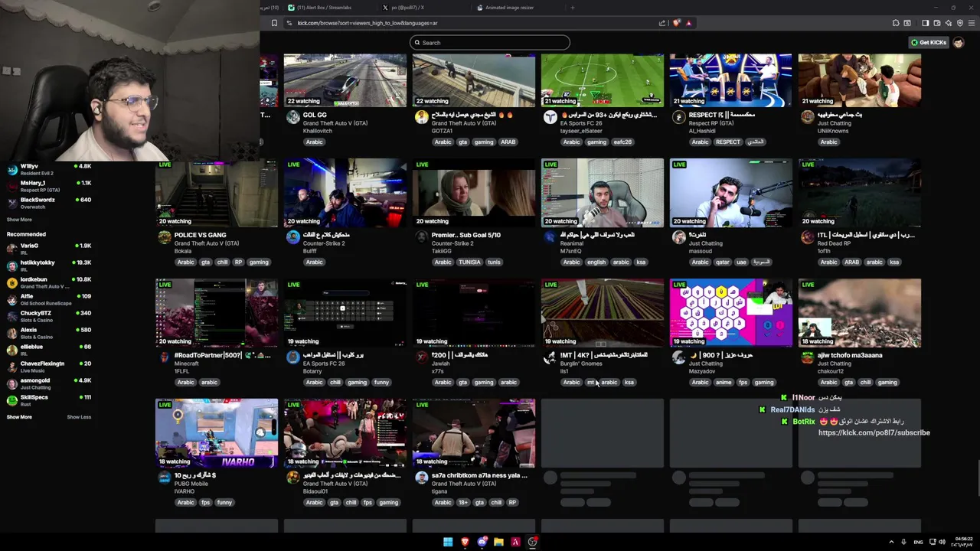Open lordkebun channel avatar in sidebar
This screenshot has height=551, width=980.
tap(11, 282)
